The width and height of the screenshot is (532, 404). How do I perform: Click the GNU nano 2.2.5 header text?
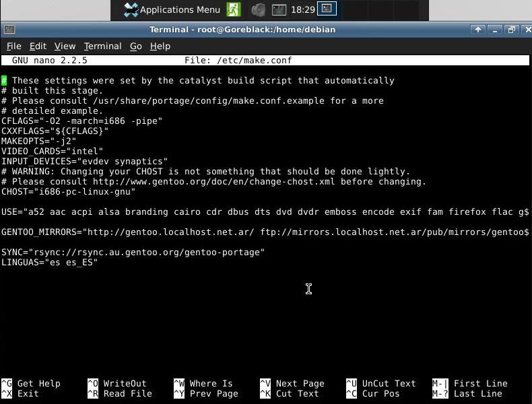(50, 61)
